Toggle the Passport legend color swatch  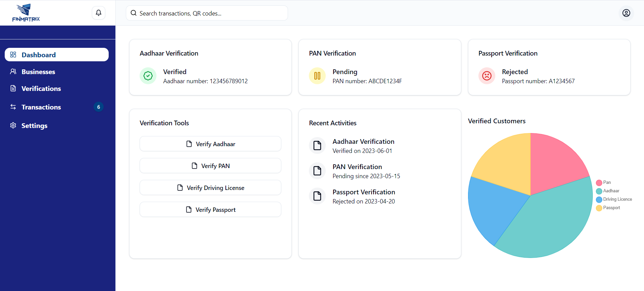point(599,208)
